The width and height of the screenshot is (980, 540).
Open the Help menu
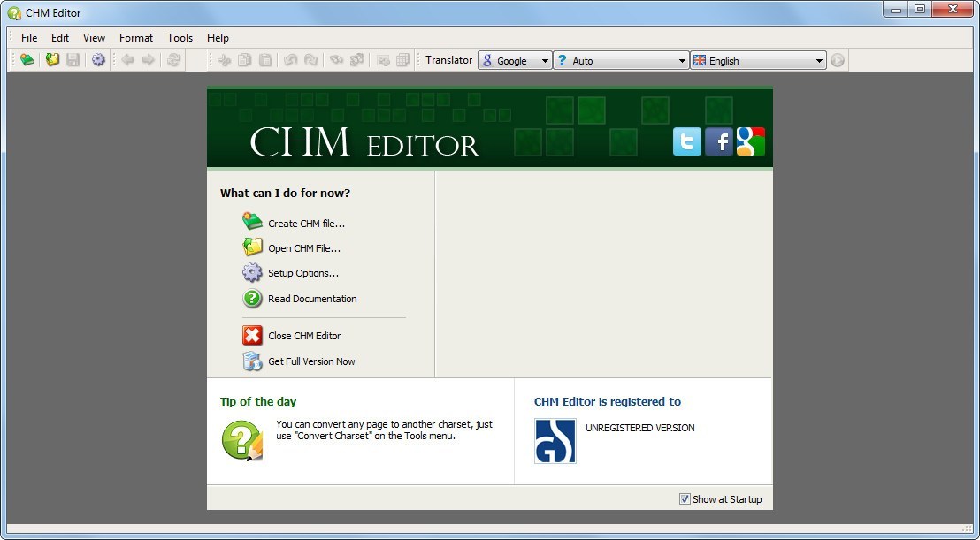coord(218,37)
